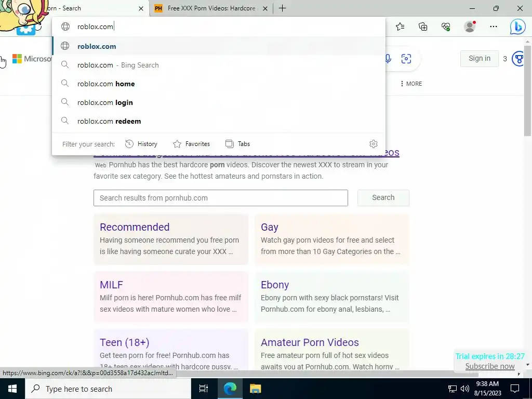Viewport: 532px width, 399px height.
Task: Choose the 'roblox.com redeem' suggestion
Action: coord(219,121)
